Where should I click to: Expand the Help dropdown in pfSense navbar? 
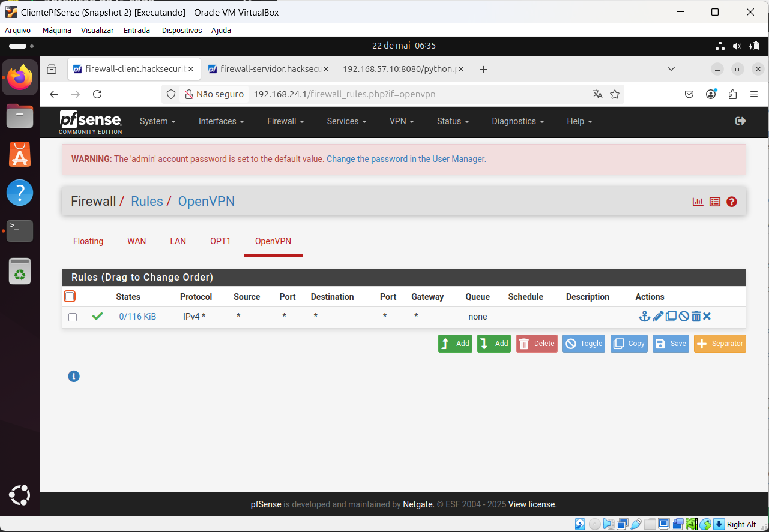click(x=579, y=121)
